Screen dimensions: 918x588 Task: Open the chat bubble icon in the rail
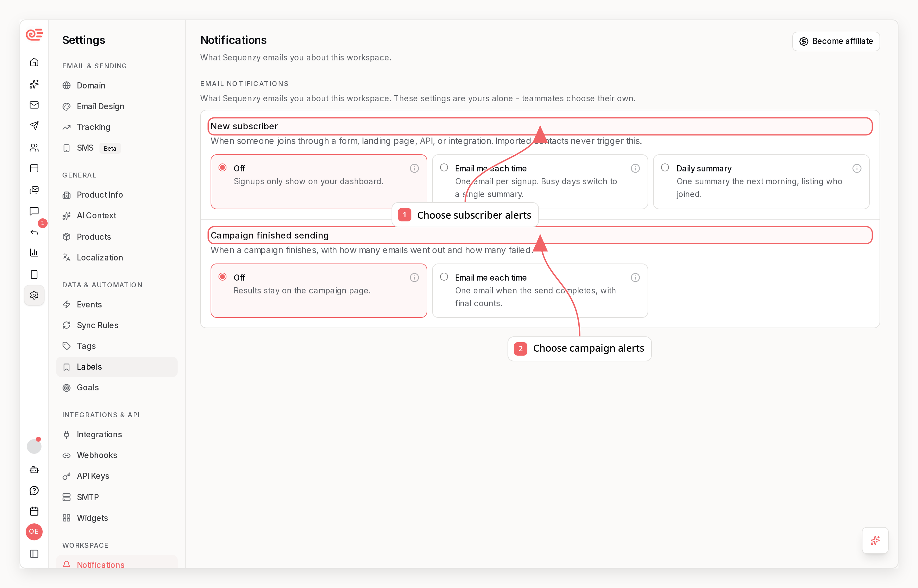pyautogui.click(x=34, y=211)
